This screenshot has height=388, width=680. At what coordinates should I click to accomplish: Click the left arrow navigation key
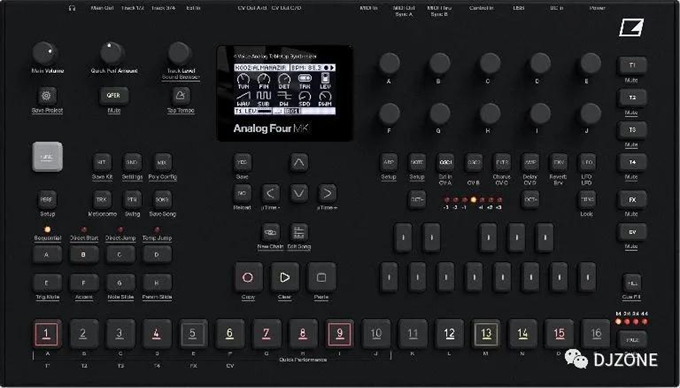(x=270, y=193)
